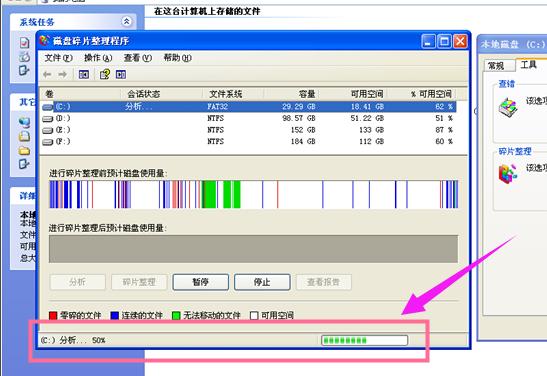Maximize the Disk Defragmenter window
Viewport: 547px width, 376px height.
tap(444, 42)
